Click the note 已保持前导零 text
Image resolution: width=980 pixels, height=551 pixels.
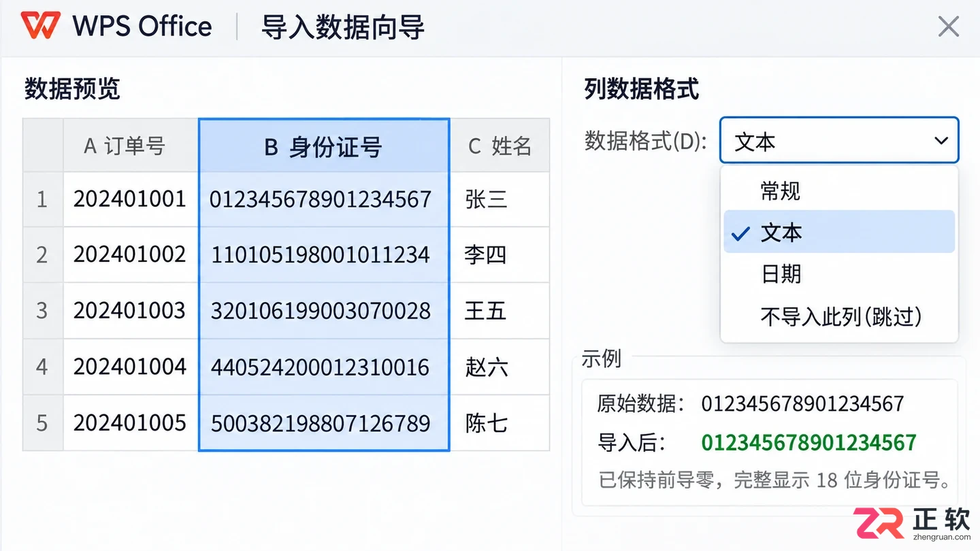tap(774, 480)
